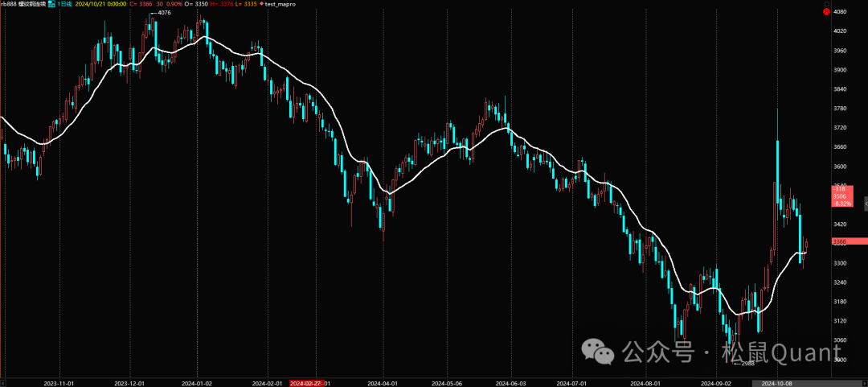This screenshot has height=387, width=868.
Task: Click the WeChat logo in the watermark
Action: (x=600, y=352)
